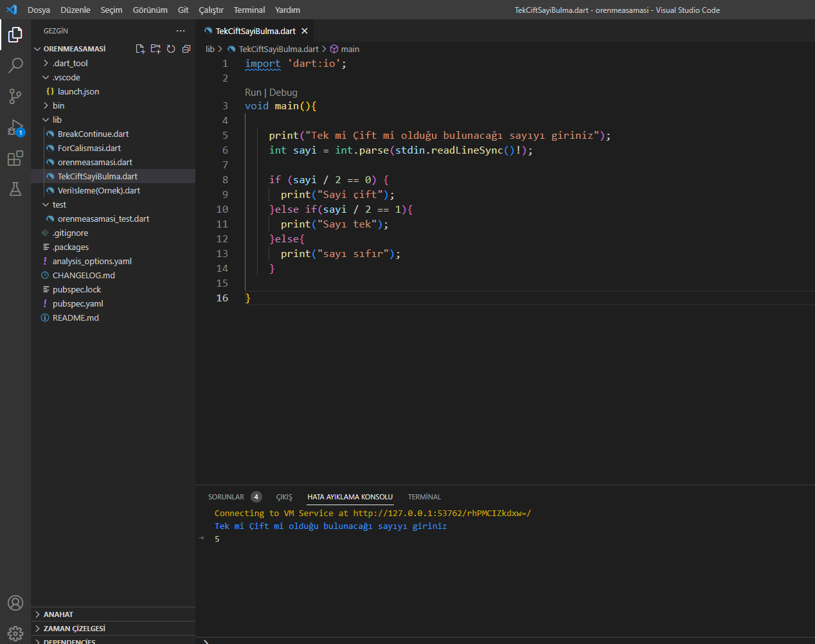Collapse the lib folder

[x=57, y=120]
